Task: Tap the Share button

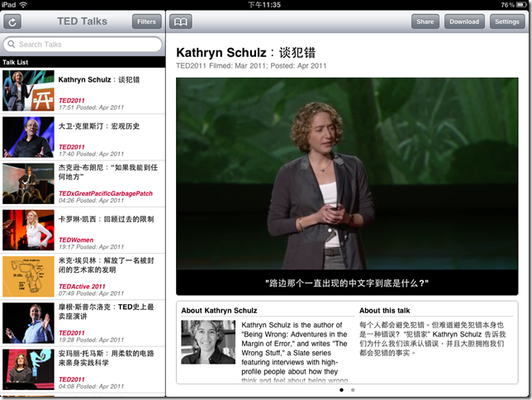Action: coord(425,21)
